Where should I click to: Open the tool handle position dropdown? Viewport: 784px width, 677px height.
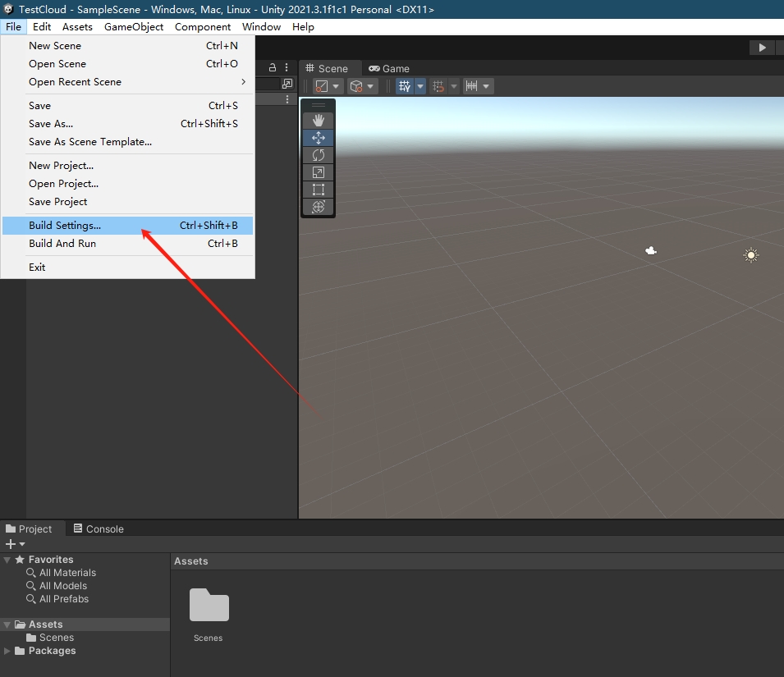coord(328,86)
